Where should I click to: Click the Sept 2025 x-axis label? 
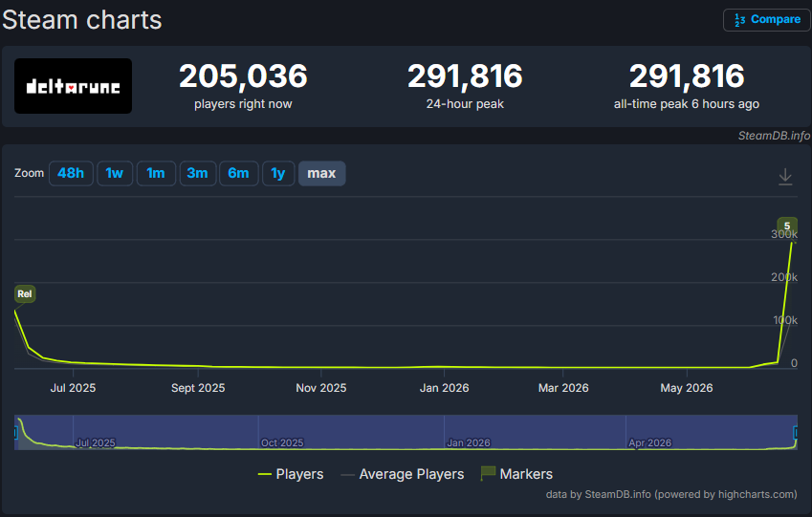pyautogui.click(x=198, y=388)
